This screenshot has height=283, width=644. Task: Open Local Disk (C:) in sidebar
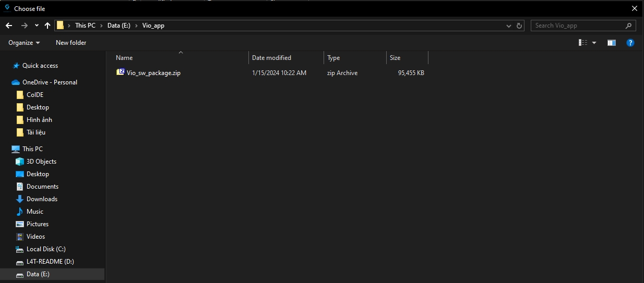click(46, 249)
